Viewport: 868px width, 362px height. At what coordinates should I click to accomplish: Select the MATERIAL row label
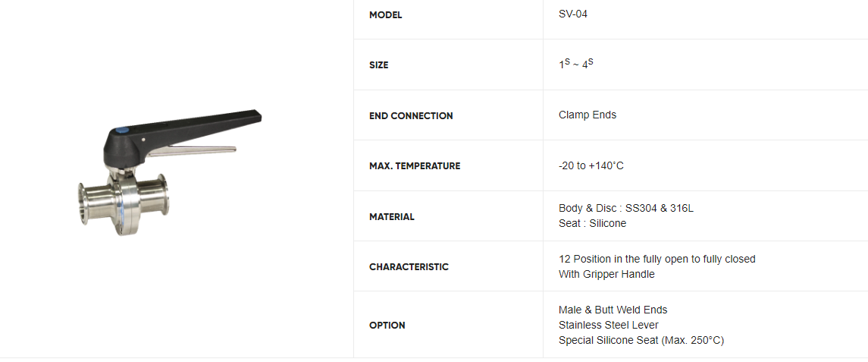click(x=392, y=217)
